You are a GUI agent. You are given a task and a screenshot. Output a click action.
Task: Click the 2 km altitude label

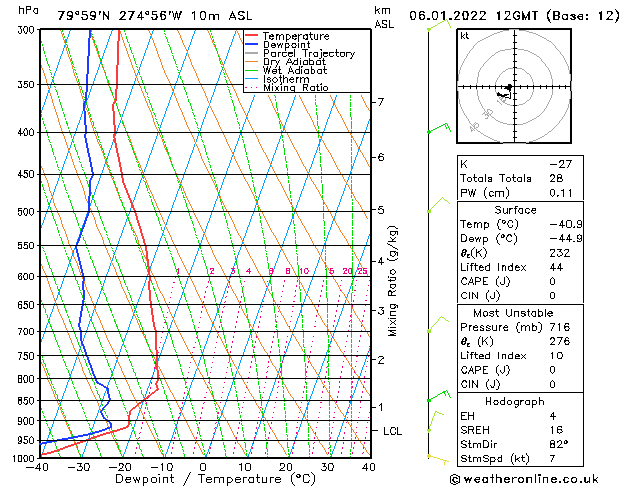[380, 360]
